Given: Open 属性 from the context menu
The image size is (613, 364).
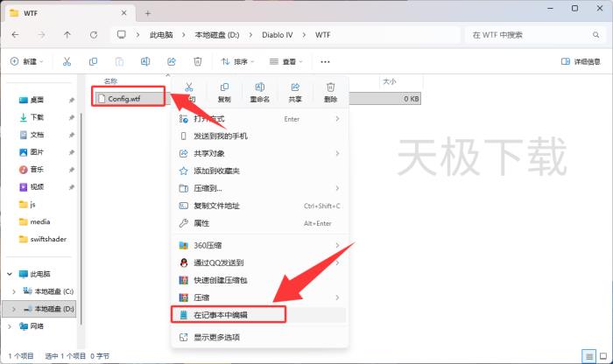Looking at the screenshot, I should coord(202,223).
